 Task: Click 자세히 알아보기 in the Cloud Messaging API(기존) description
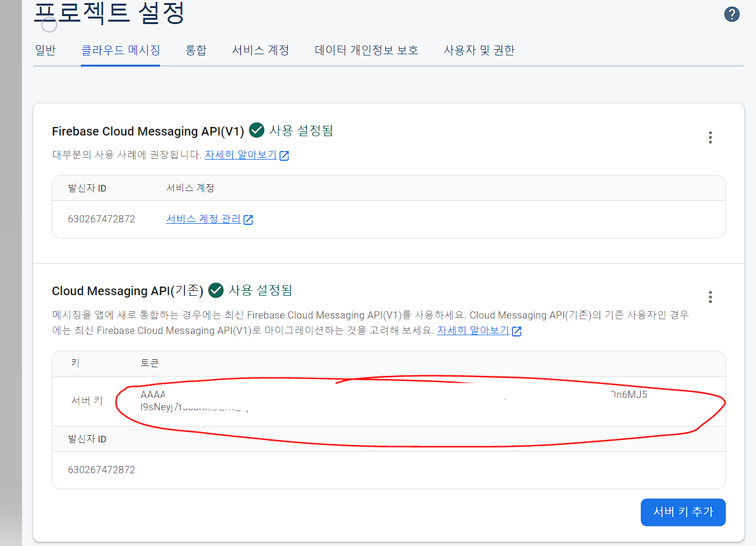tap(473, 330)
